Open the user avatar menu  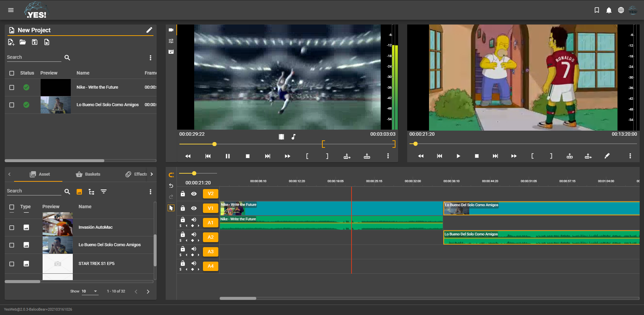point(633,10)
